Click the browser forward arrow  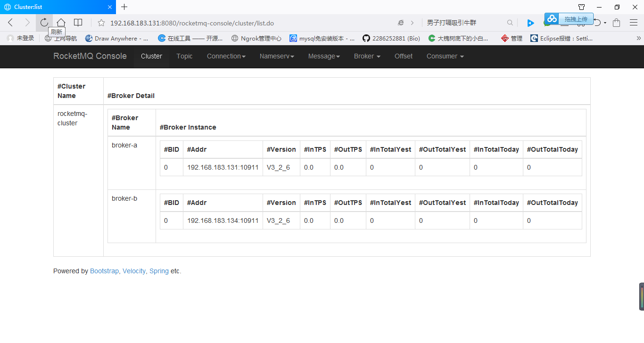click(27, 23)
